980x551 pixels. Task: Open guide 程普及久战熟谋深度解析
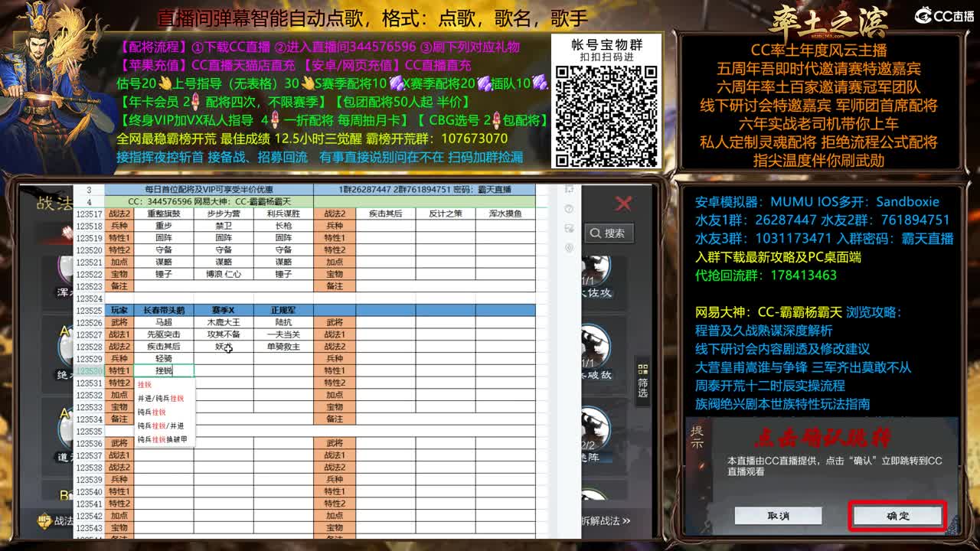(763, 331)
